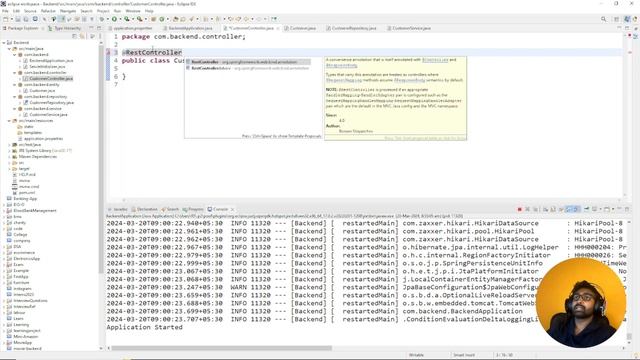Open the Run menu

118,11
